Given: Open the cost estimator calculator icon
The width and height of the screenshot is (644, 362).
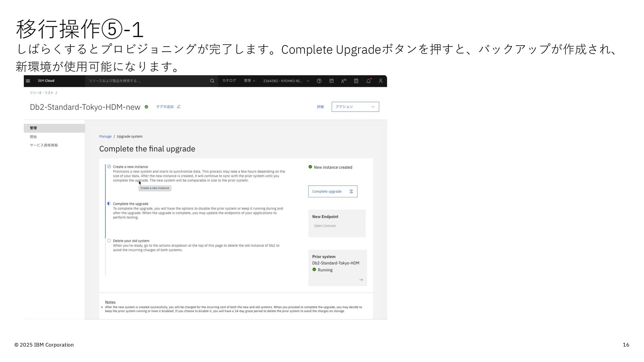Looking at the screenshot, I should click(x=356, y=81).
